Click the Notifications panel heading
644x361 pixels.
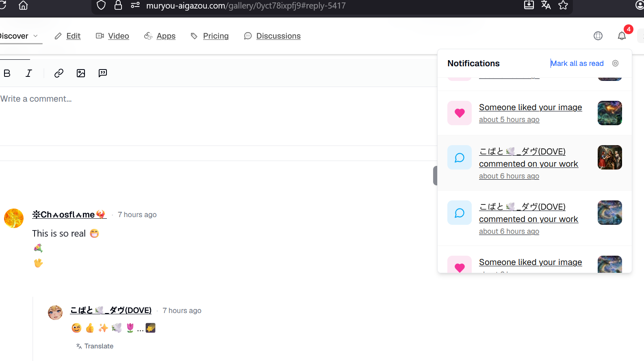(x=473, y=63)
